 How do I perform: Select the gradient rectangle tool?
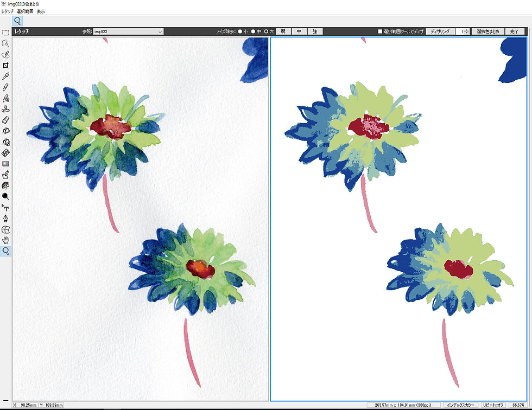[x=5, y=164]
